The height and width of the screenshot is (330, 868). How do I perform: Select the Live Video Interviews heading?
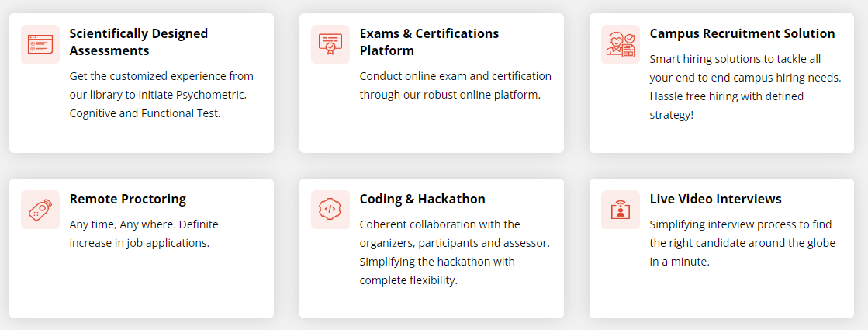pos(716,200)
